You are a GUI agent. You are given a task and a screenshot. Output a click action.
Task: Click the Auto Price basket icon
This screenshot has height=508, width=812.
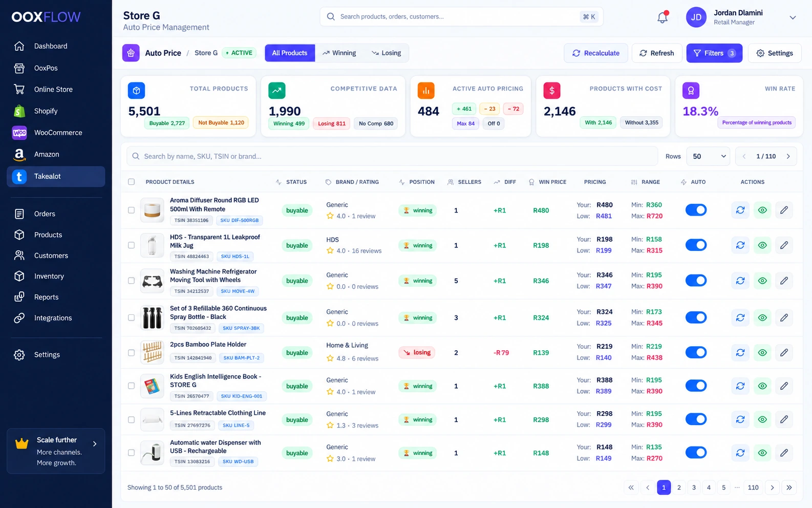[131, 53]
